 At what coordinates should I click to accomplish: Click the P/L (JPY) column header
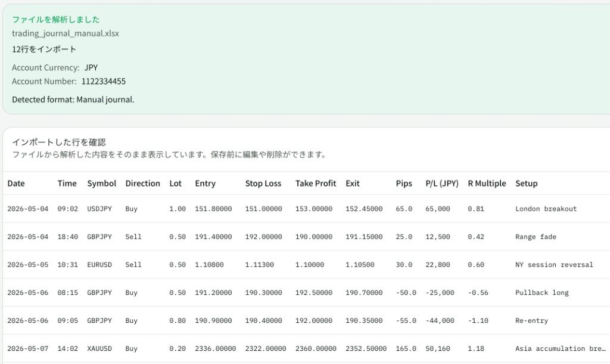pos(442,183)
